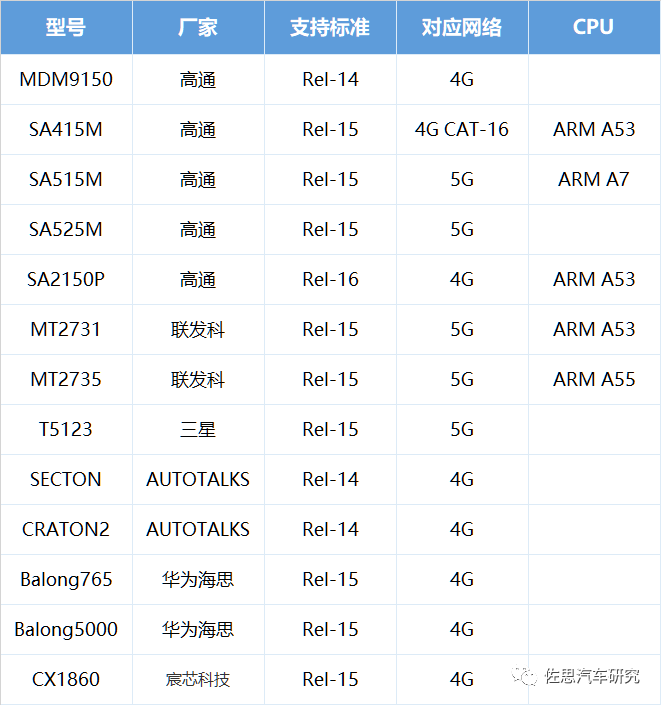This screenshot has height=705, width=661.
Task: Click 高通 in the SA525M row
Action: (x=198, y=230)
